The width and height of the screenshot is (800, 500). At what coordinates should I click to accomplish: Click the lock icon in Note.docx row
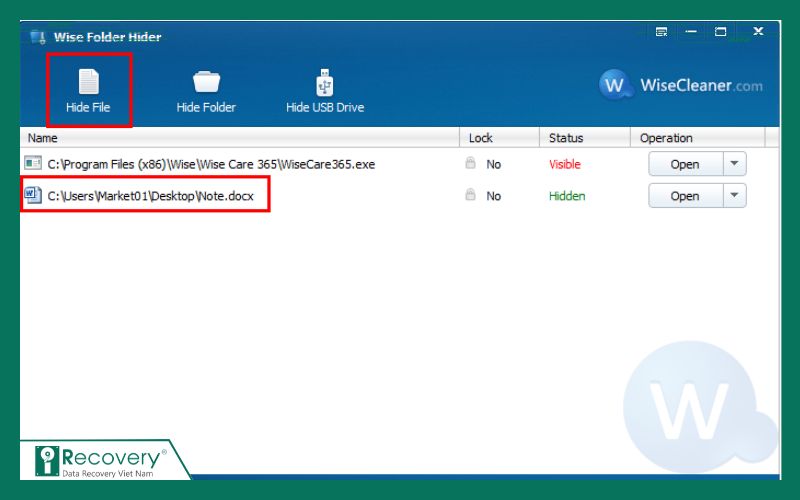coord(470,196)
